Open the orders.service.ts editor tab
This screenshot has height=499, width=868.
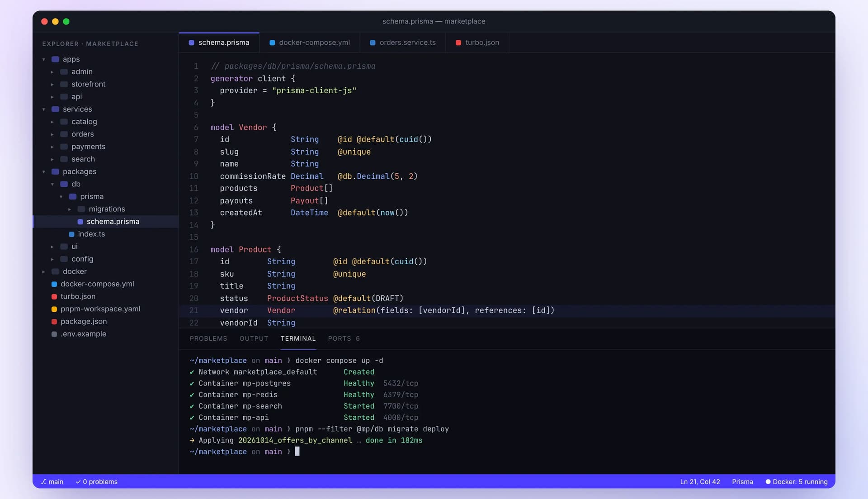tap(403, 43)
